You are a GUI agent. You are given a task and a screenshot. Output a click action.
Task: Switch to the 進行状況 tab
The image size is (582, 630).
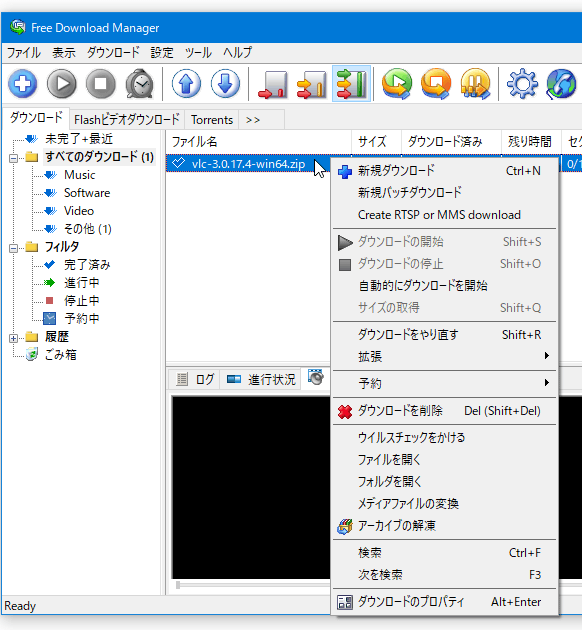tap(261, 379)
